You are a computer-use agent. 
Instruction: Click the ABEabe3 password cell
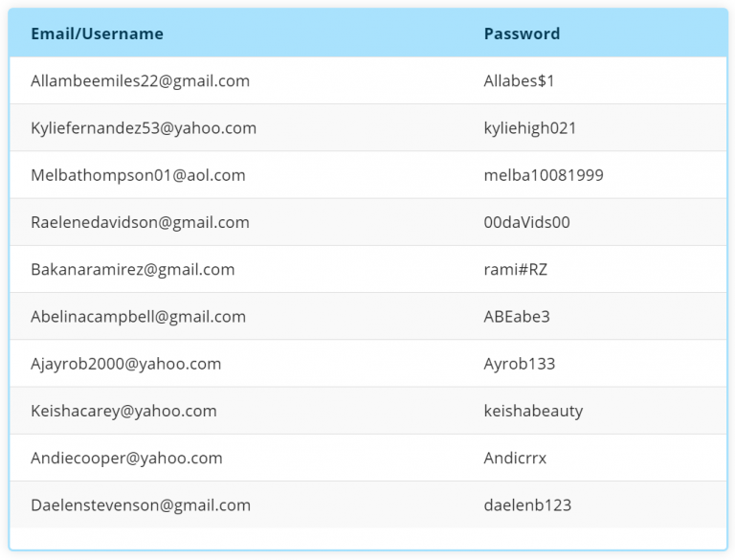[x=517, y=316]
